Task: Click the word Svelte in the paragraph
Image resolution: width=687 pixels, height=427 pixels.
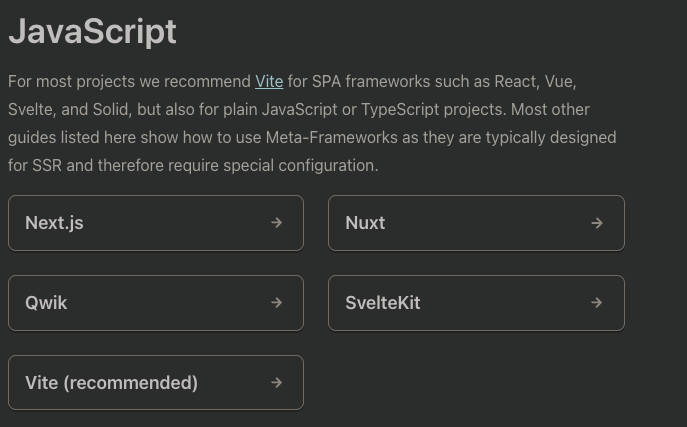Action: click(32, 109)
